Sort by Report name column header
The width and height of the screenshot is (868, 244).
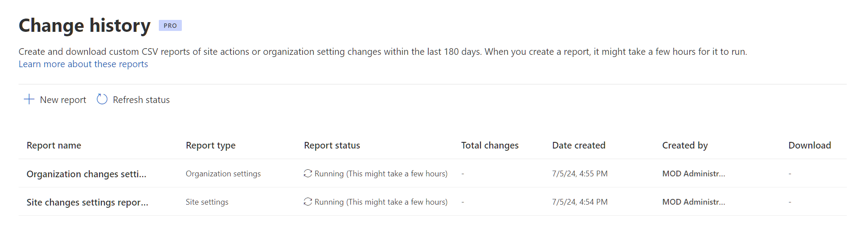point(54,145)
